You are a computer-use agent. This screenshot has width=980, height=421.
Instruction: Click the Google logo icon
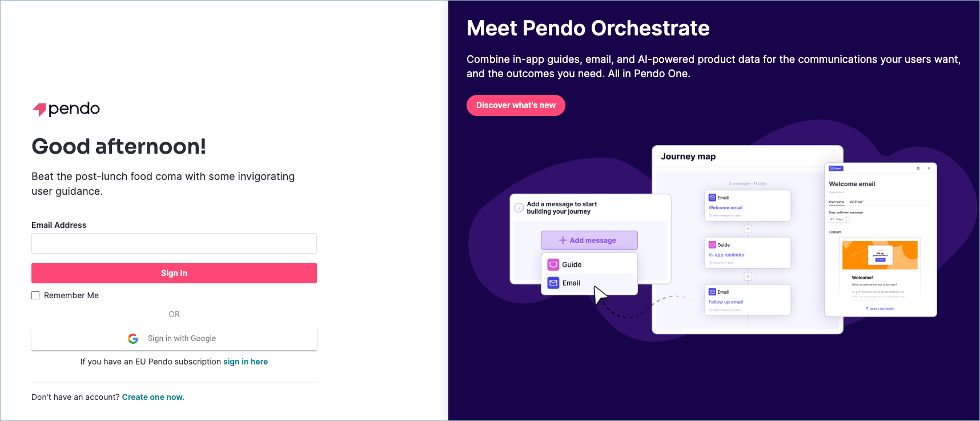(x=133, y=339)
